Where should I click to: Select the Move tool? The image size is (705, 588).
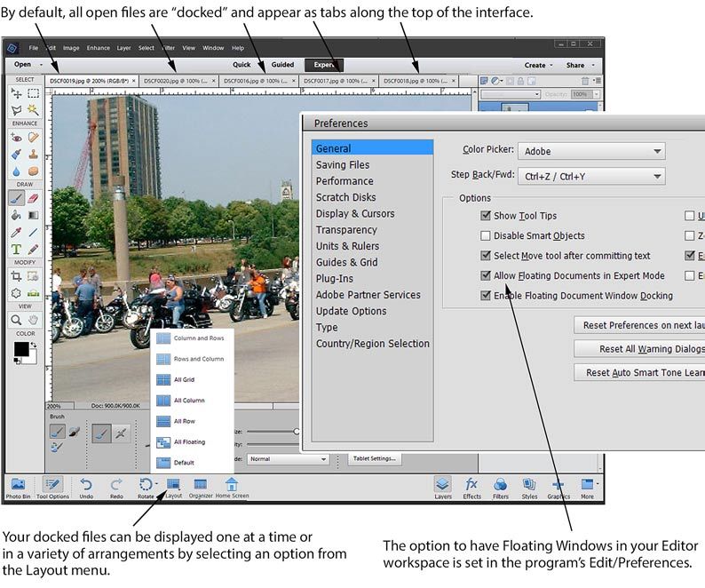[x=16, y=93]
